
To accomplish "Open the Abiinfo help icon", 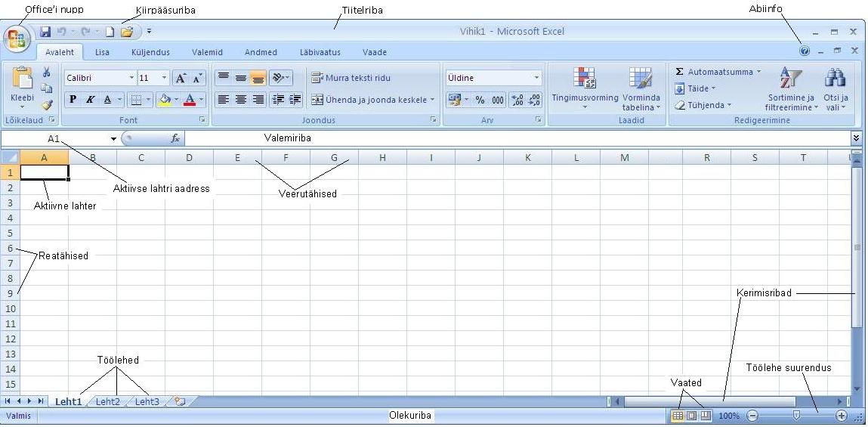I will 805,51.
